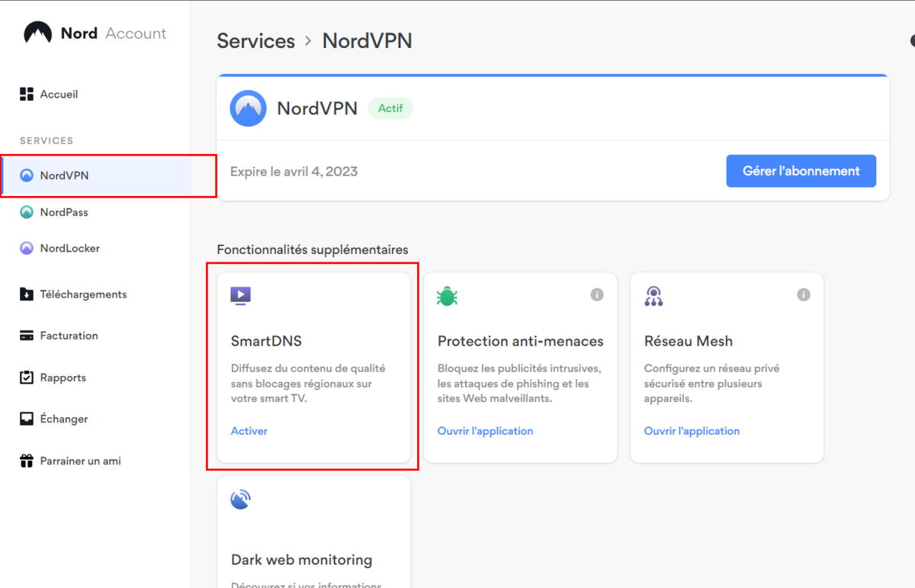This screenshot has width=915, height=588.
Task: Click the large NordVPN logo in header card
Action: [x=248, y=108]
